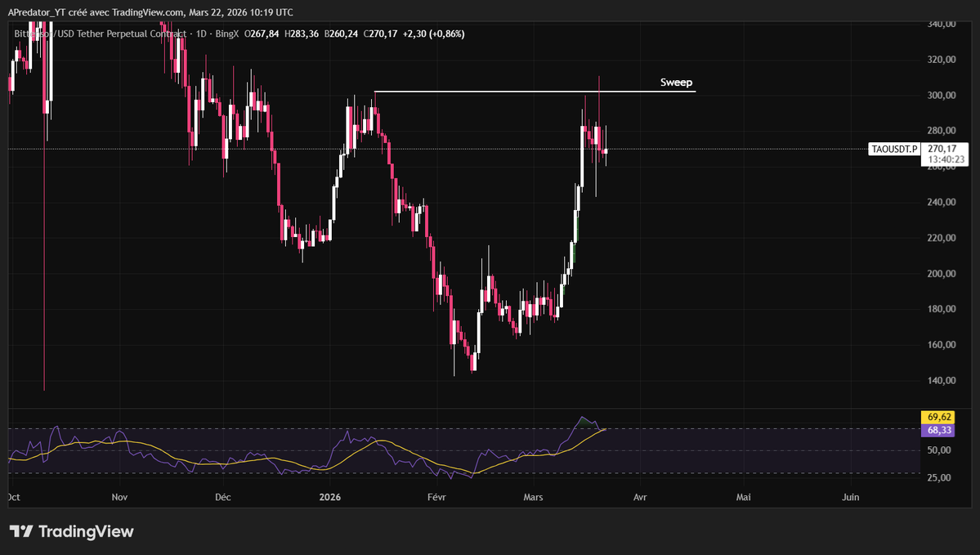980x555 pixels.
Task: Click the RSI 50,00 level label
Action: pos(939,450)
